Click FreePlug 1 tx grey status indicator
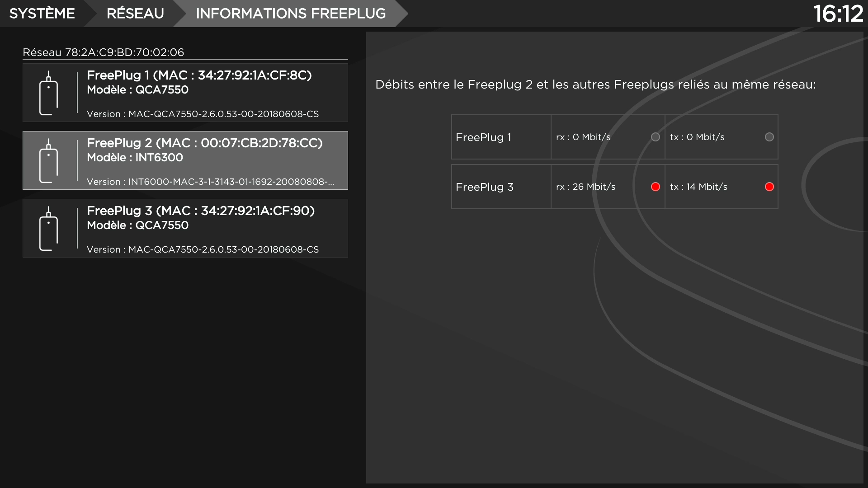This screenshot has width=868, height=488. point(769,137)
